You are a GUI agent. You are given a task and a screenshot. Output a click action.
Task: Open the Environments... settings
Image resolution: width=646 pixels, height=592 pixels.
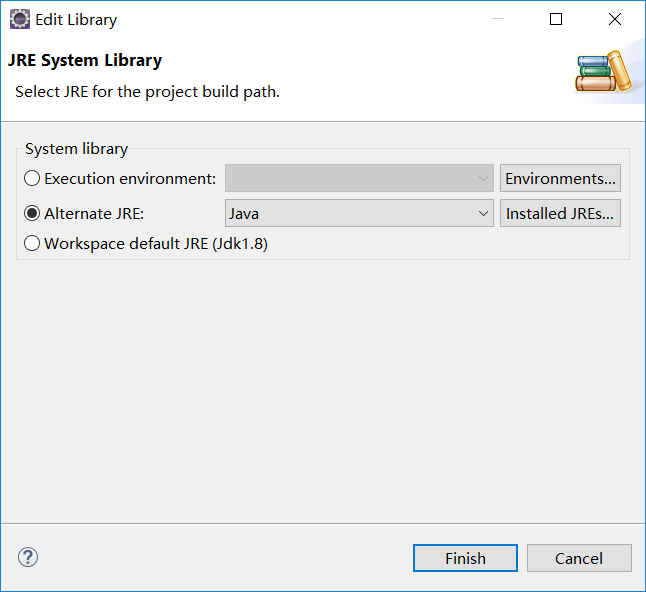[x=560, y=178]
